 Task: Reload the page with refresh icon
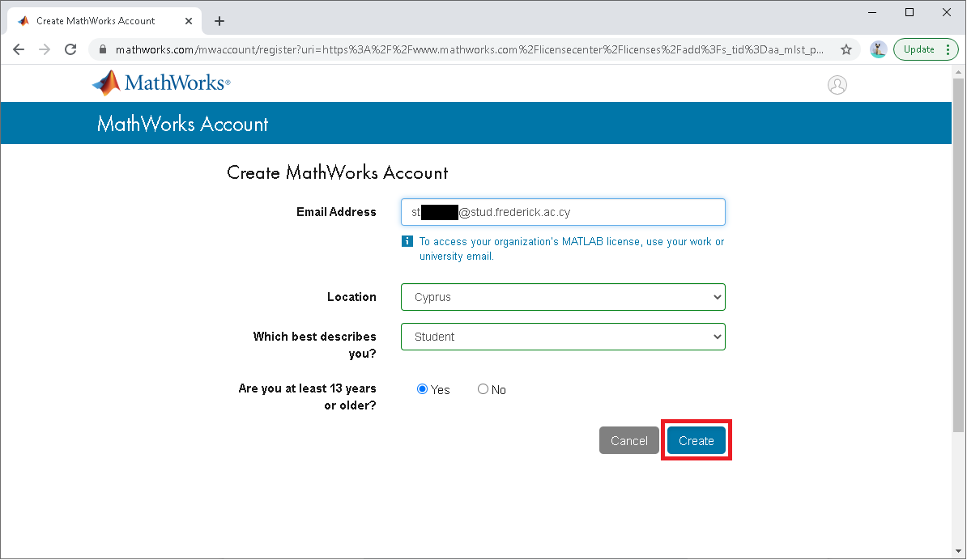pos(70,49)
